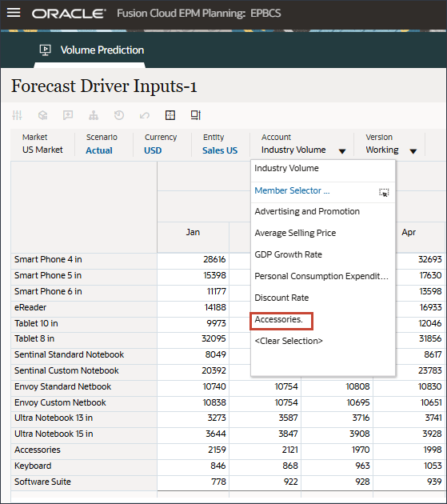Open Member Selector... from the dropdown
The height and width of the screenshot is (504, 447).
point(292,190)
